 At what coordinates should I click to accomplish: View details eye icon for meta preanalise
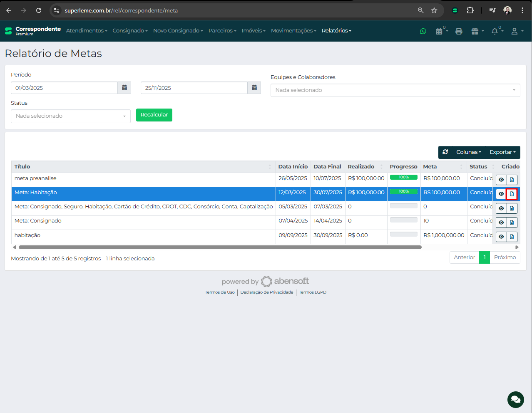click(501, 180)
